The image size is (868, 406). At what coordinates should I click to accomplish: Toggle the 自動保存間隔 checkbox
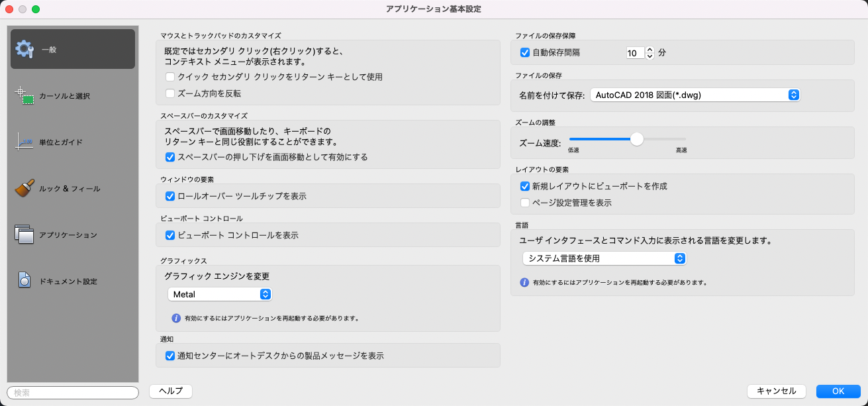(x=525, y=52)
